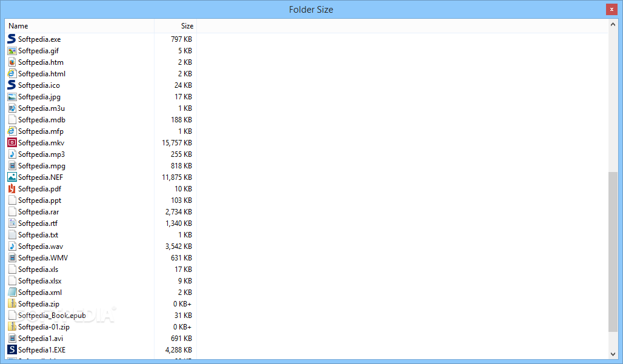Image resolution: width=623 pixels, height=364 pixels.
Task: Click the 11,875 KB size value
Action: click(177, 177)
